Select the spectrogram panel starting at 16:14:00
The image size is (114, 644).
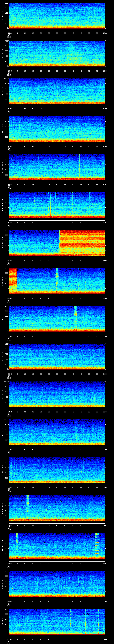coord(57,16)
